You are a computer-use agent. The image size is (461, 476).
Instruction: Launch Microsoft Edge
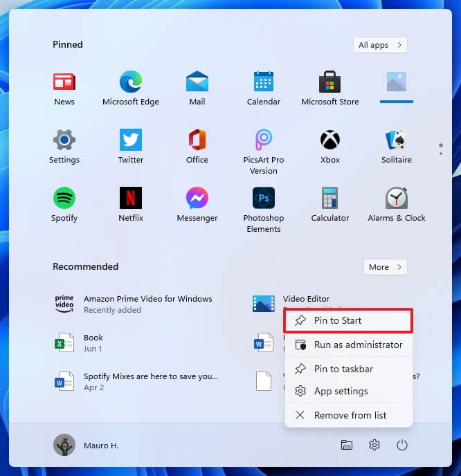131,89
